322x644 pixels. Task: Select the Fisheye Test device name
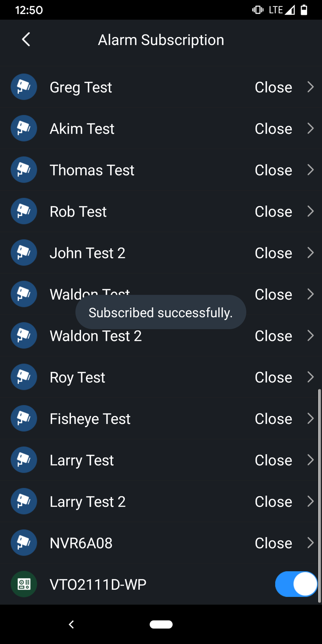(x=90, y=419)
